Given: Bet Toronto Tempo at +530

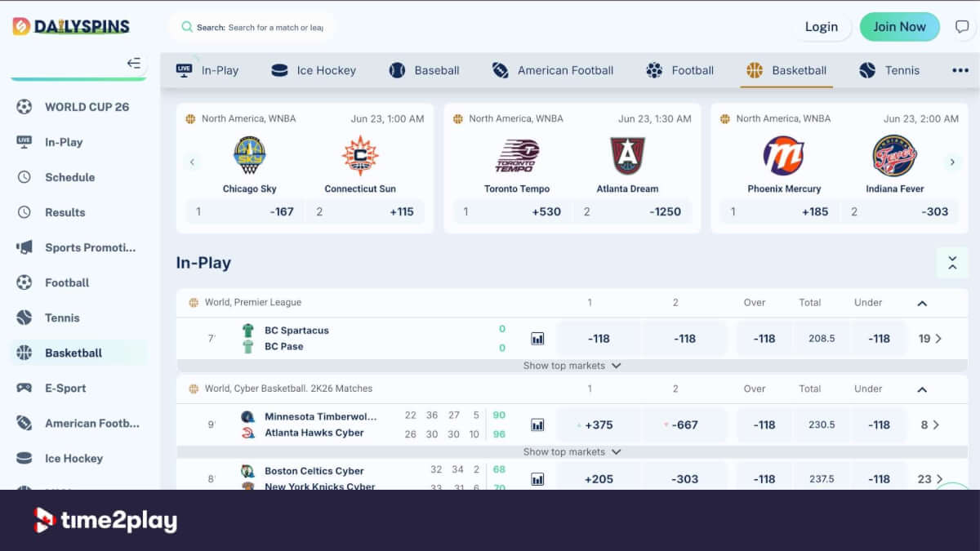Looking at the screenshot, I should pos(512,211).
